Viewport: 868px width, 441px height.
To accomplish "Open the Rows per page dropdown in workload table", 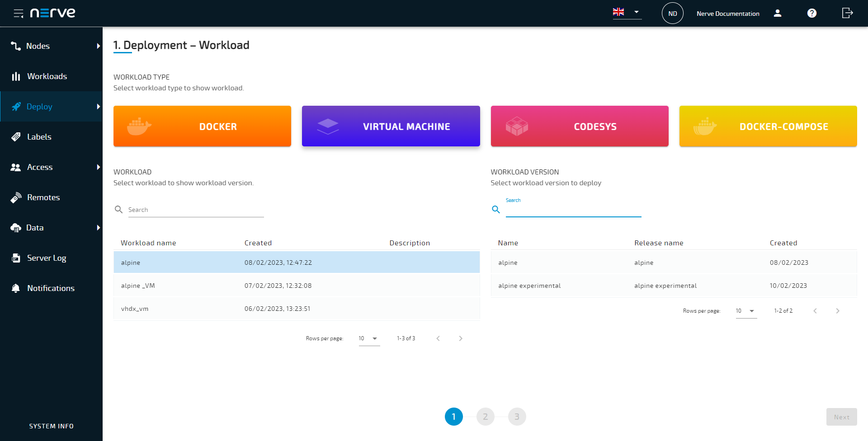I will (x=369, y=338).
